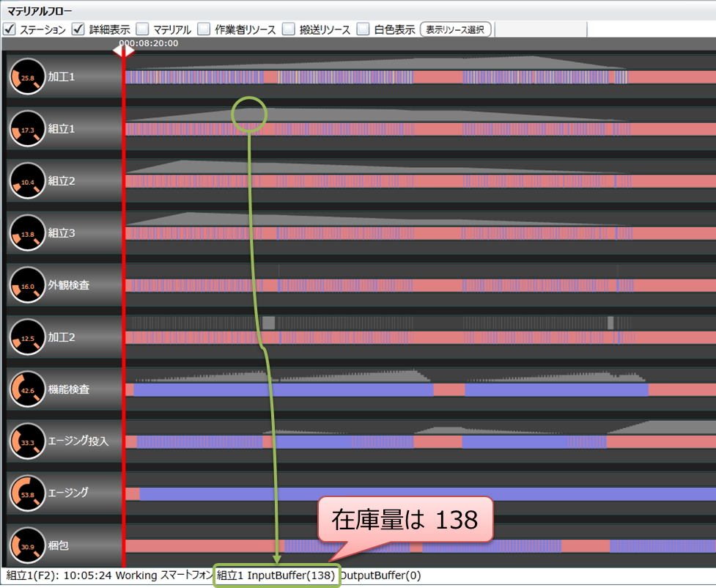
Task: Click the 組立1(F2): 10:05:24 Working status text
Action: pyautogui.click(x=81, y=576)
